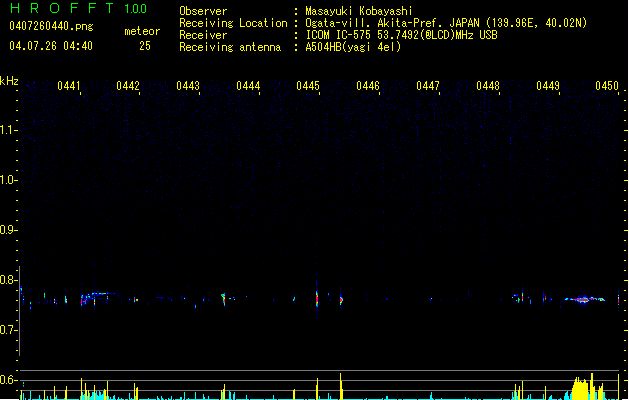Click the 0449 time axis marker

click(548, 85)
